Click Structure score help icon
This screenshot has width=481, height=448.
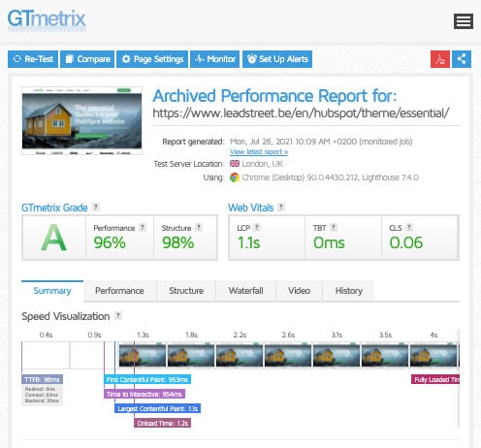(199, 227)
